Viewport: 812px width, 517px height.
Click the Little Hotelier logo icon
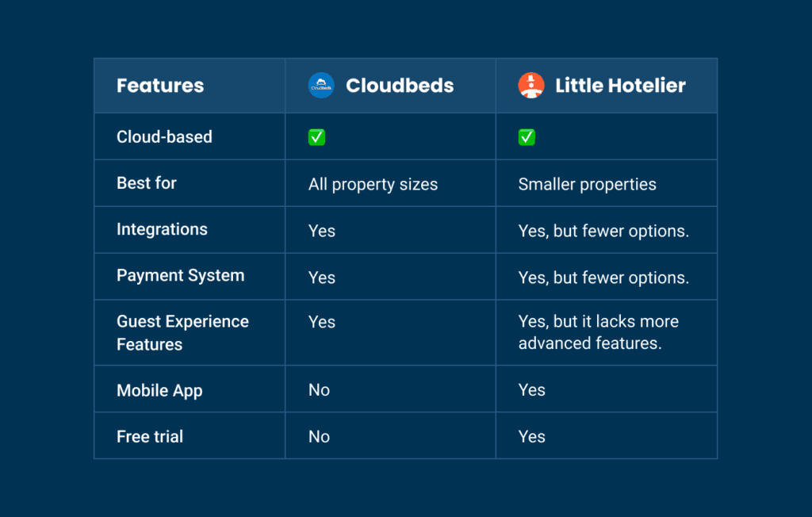531,85
